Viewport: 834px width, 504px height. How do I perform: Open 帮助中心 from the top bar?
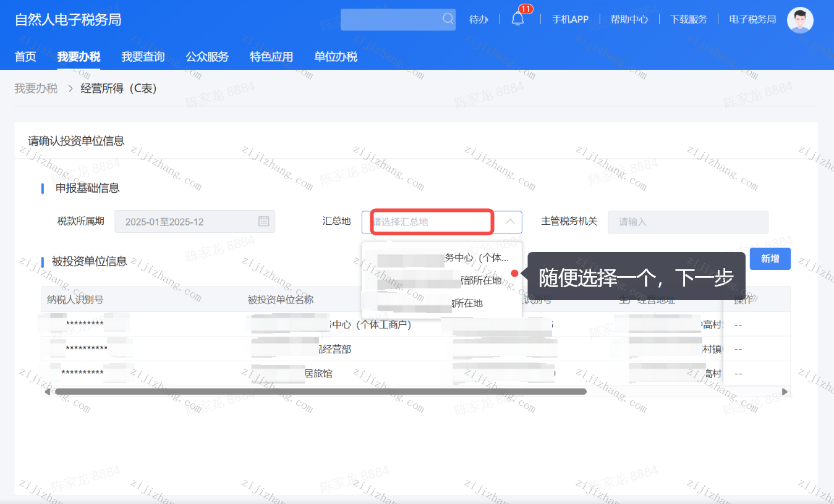629,19
